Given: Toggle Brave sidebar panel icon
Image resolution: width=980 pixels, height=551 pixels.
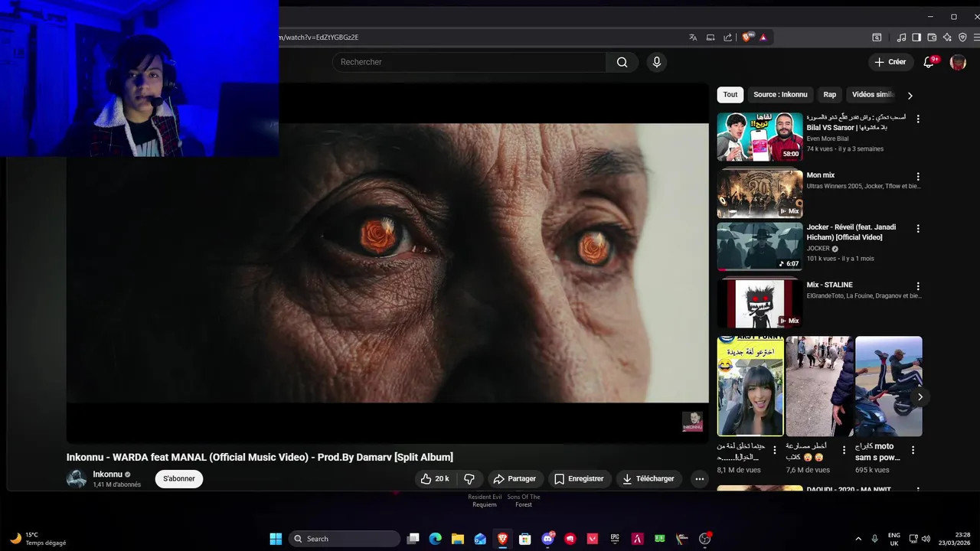Looking at the screenshot, I should point(916,37).
